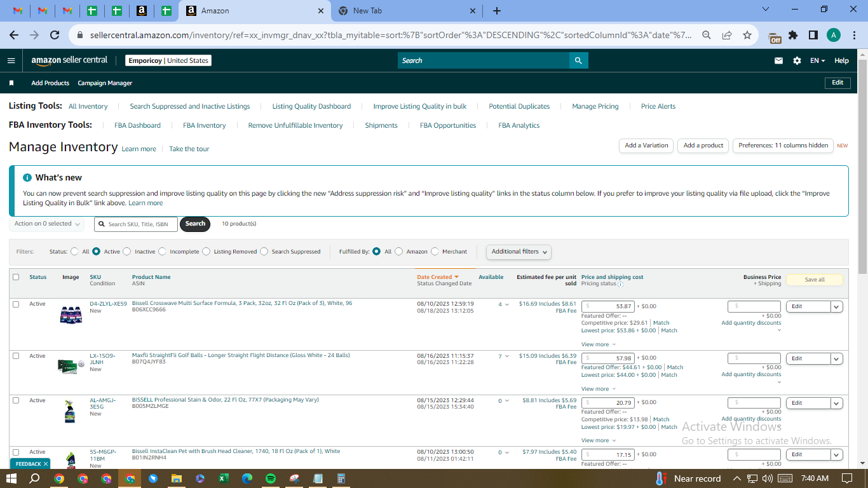Open the Action on 0 selected dropdown
This screenshot has height=488, width=868.
point(47,224)
